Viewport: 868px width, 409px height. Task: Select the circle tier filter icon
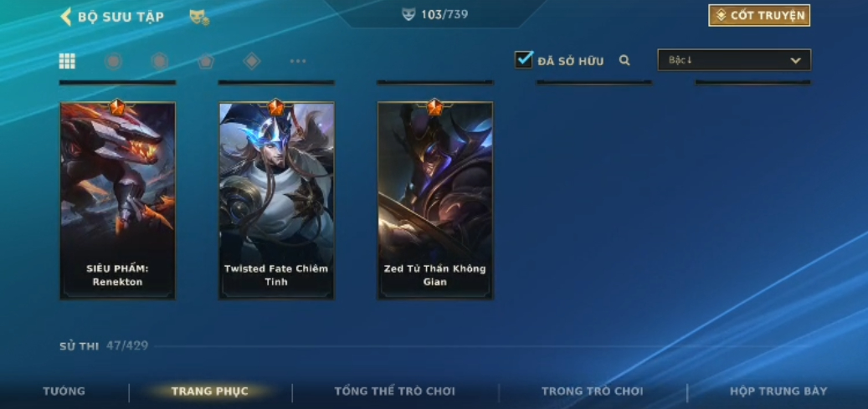[114, 61]
